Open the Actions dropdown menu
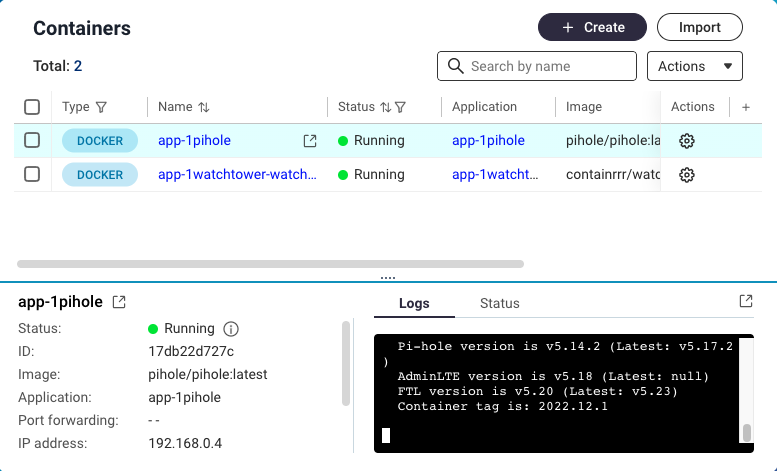 695,66
